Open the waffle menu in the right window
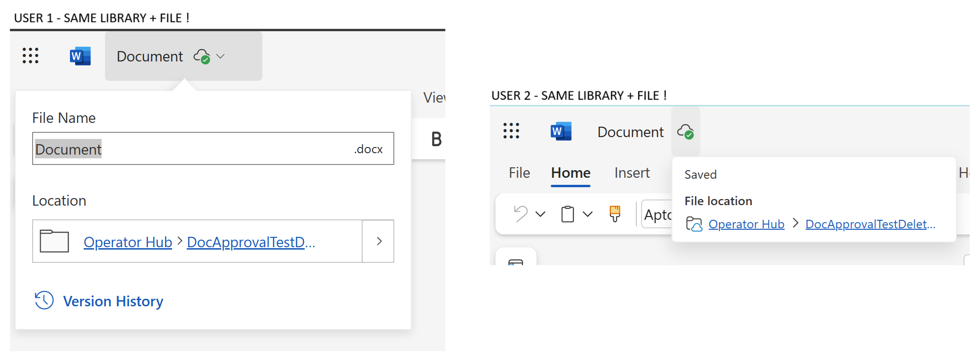The height and width of the screenshot is (355, 980). click(x=512, y=131)
